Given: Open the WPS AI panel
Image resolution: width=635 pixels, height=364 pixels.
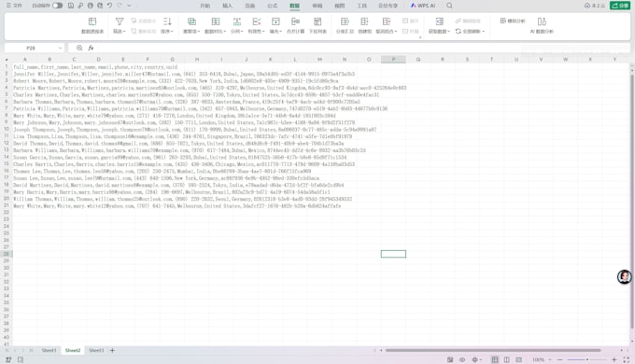Looking at the screenshot, I should (423, 6).
